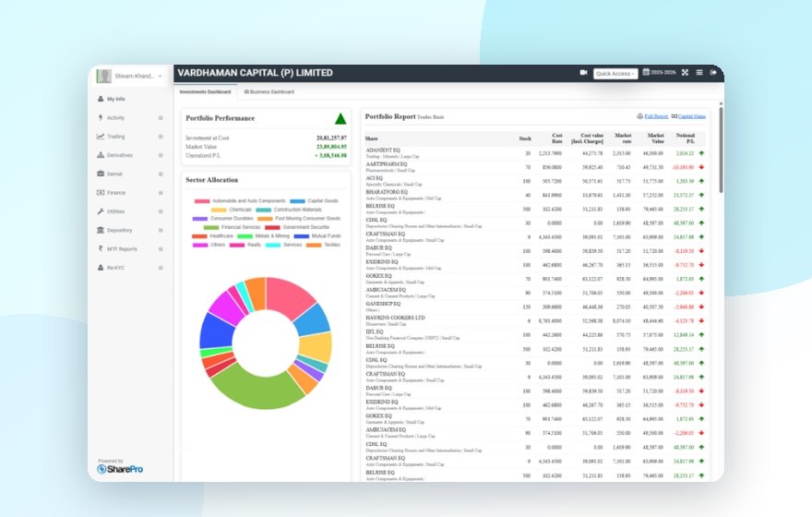812x517 pixels.
Task: Click the My Info person icon
Action: point(101,99)
